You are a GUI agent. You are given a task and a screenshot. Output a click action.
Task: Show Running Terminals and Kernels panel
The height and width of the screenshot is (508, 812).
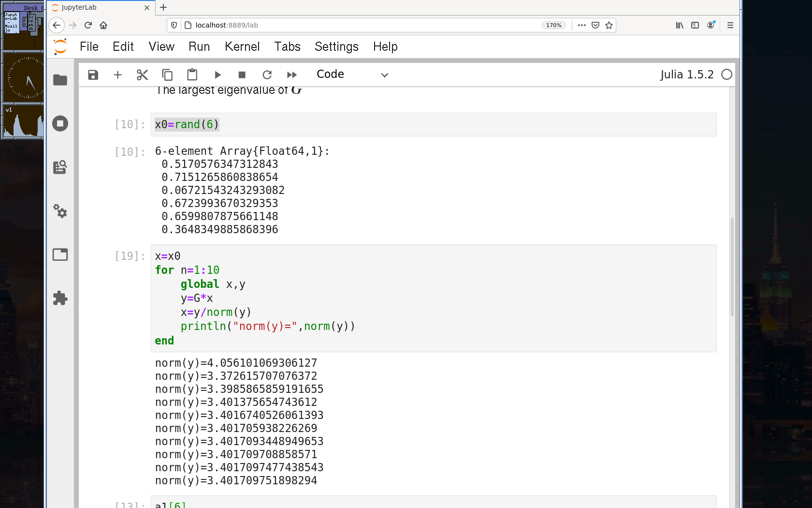[x=60, y=124]
